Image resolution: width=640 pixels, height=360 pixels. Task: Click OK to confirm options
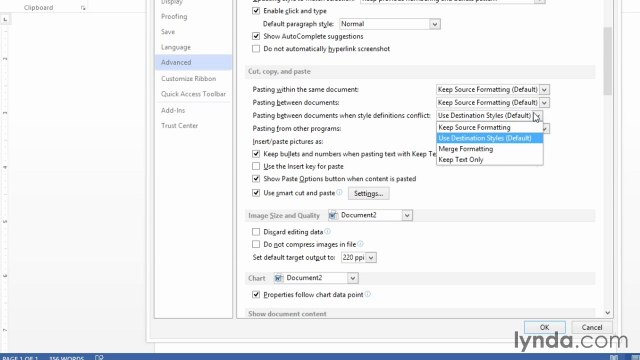click(544, 327)
